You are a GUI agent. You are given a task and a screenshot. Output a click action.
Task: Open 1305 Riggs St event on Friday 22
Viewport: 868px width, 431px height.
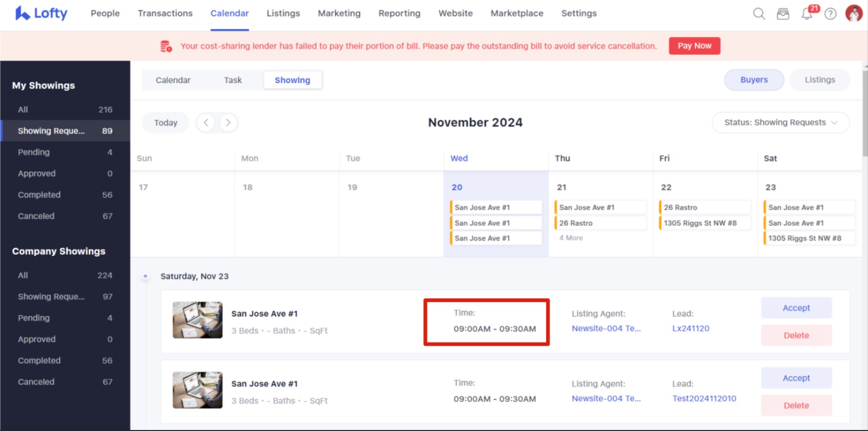pos(705,223)
